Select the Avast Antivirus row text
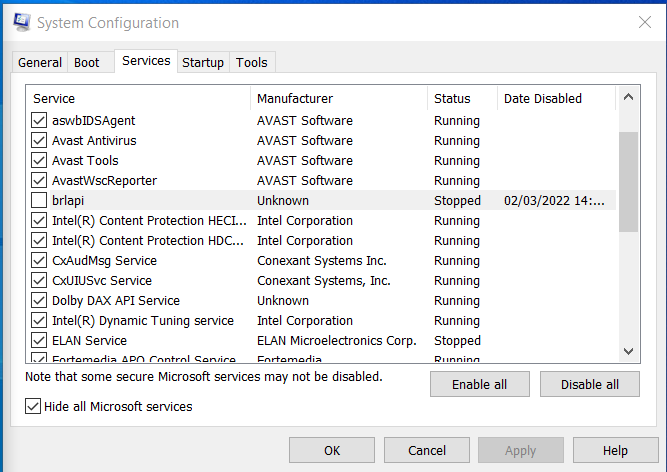Image resolution: width=667 pixels, height=472 pixels. pos(94,141)
